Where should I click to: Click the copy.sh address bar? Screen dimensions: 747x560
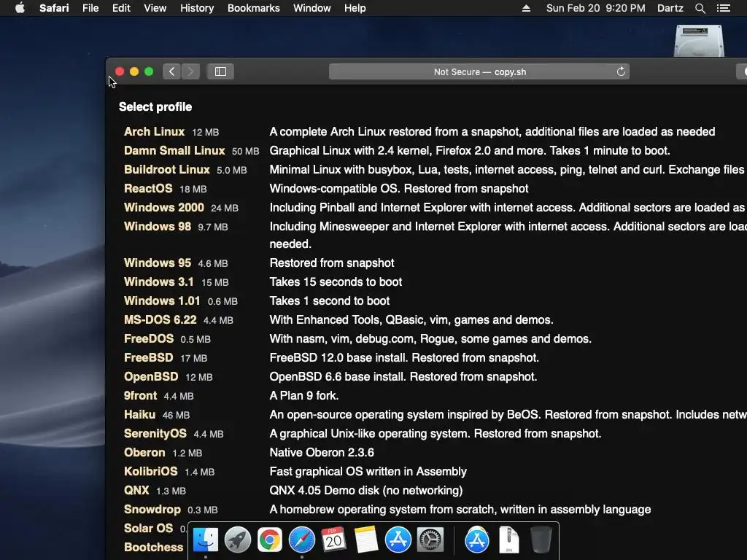coord(479,71)
